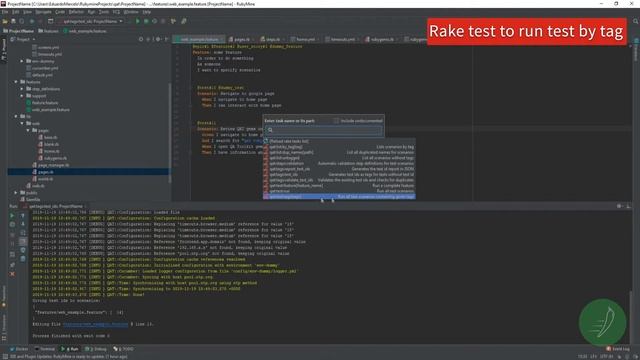Select the highlighted rake task running tests by tag

pos(339,197)
